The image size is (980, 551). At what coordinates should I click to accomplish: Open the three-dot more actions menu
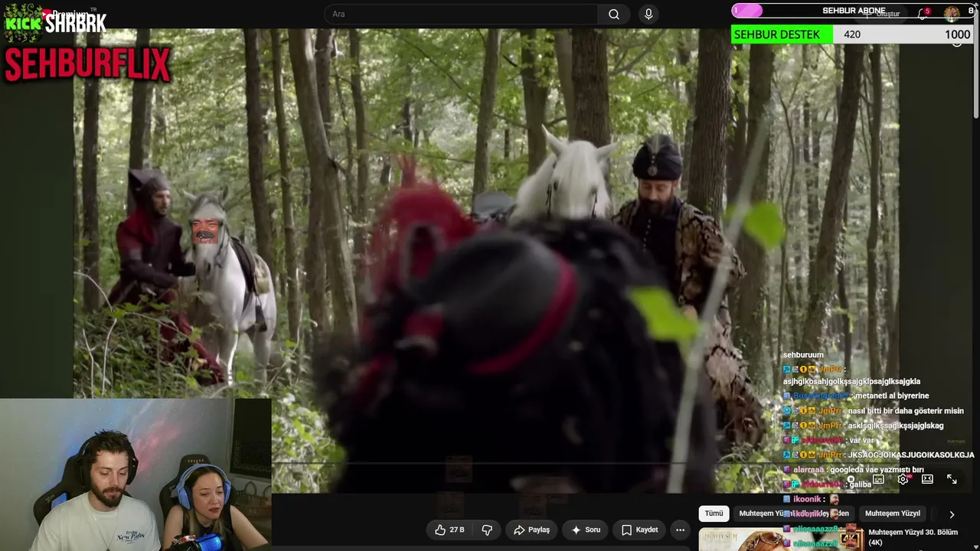point(680,530)
